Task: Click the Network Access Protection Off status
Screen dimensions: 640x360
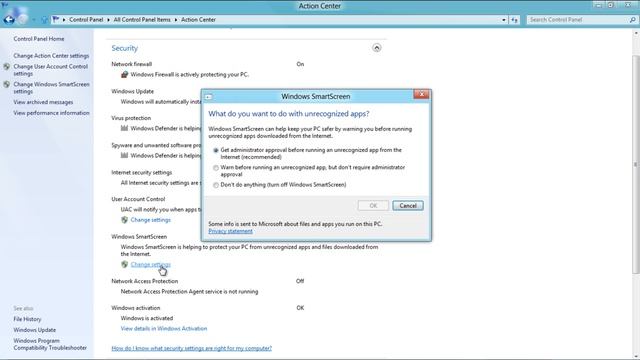Action: (x=300, y=281)
